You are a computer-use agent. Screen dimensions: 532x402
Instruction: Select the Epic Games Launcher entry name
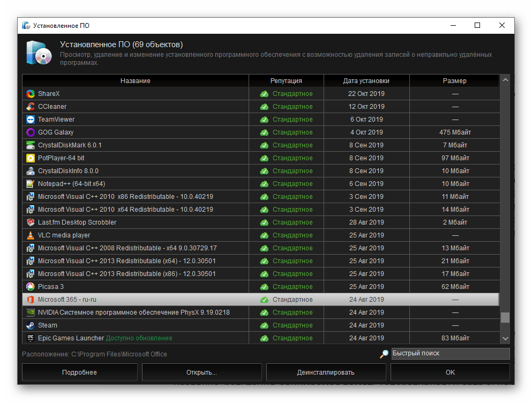click(71, 338)
